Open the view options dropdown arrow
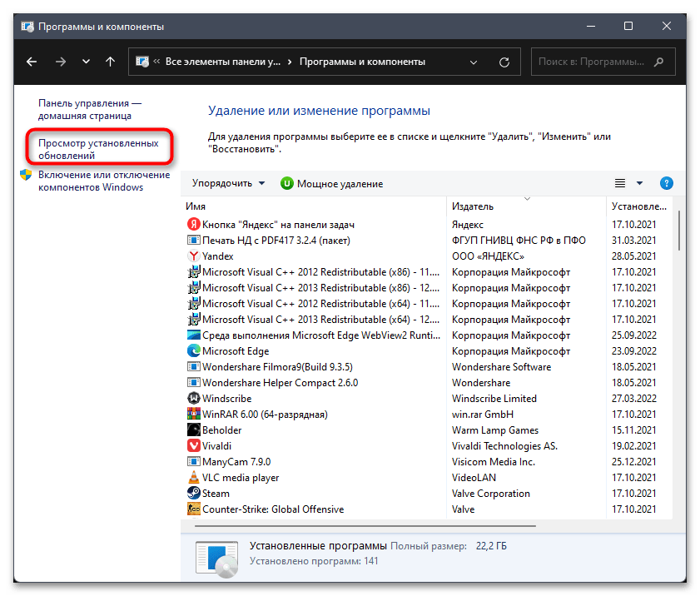The image size is (700, 596). [x=640, y=183]
